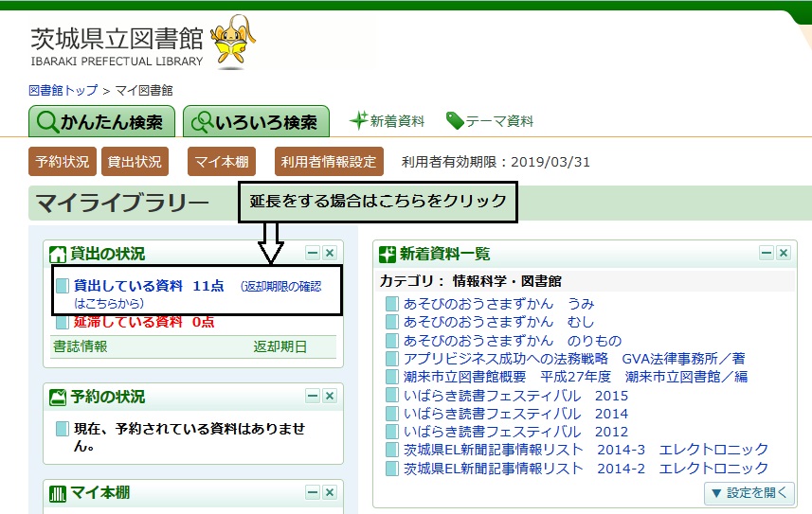Open いばらき読書フェスティバル 2015

click(x=515, y=396)
